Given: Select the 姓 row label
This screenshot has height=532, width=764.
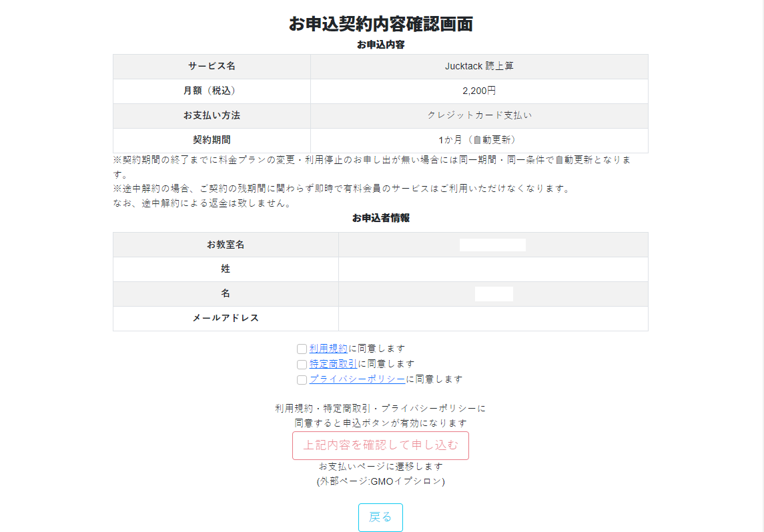Looking at the screenshot, I should click(x=226, y=269).
